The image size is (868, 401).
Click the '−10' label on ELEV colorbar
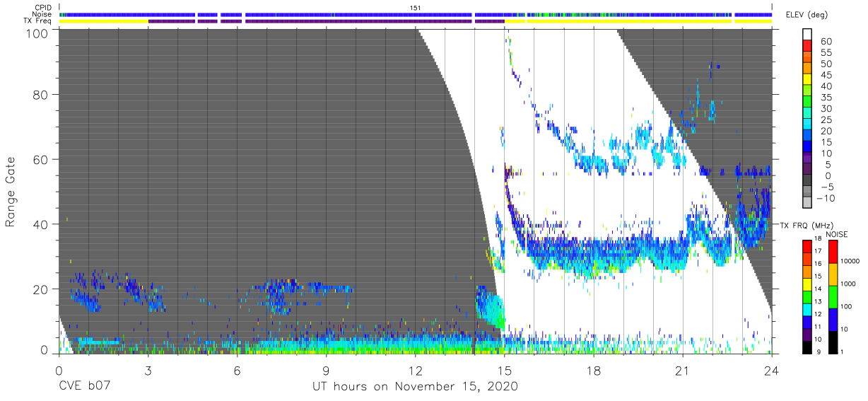[x=824, y=198]
